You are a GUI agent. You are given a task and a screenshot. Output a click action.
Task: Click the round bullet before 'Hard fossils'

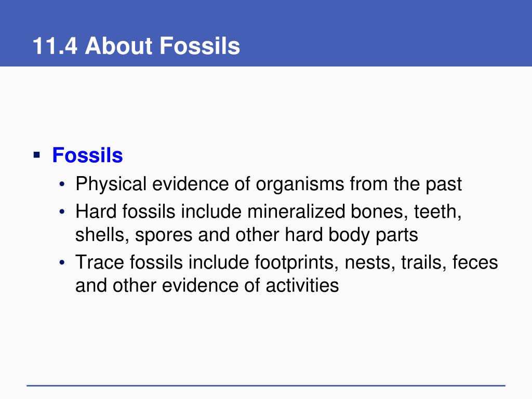tap(62, 212)
